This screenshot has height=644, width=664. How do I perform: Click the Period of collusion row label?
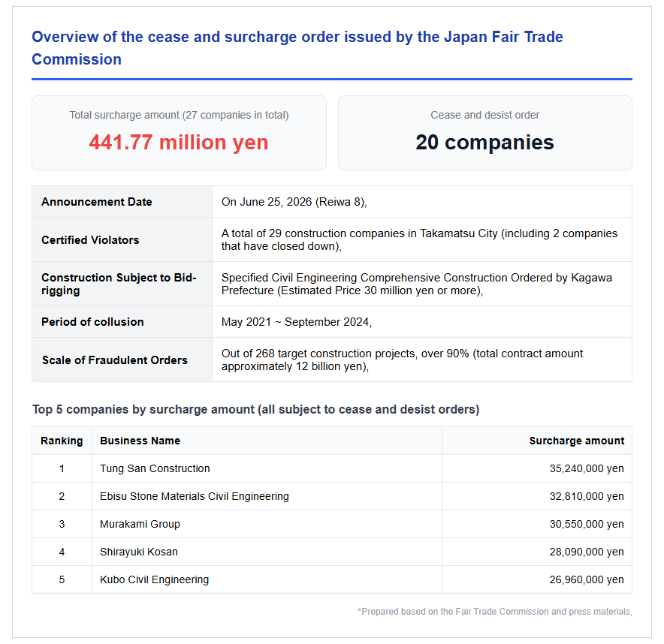click(x=92, y=322)
